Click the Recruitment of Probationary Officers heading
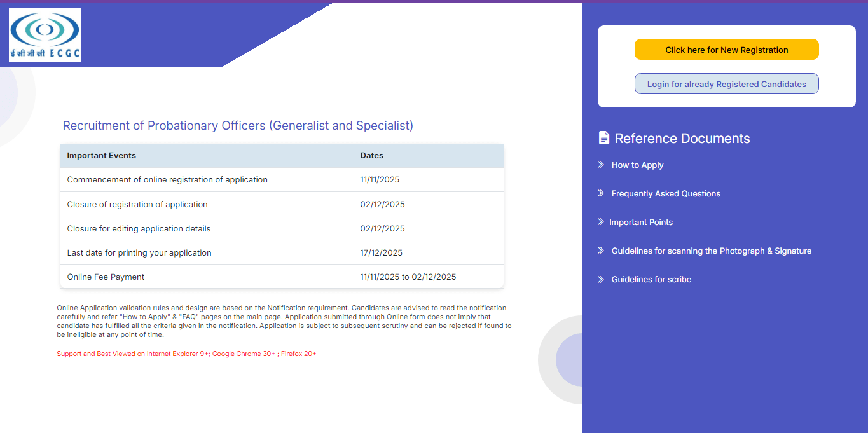 (238, 126)
